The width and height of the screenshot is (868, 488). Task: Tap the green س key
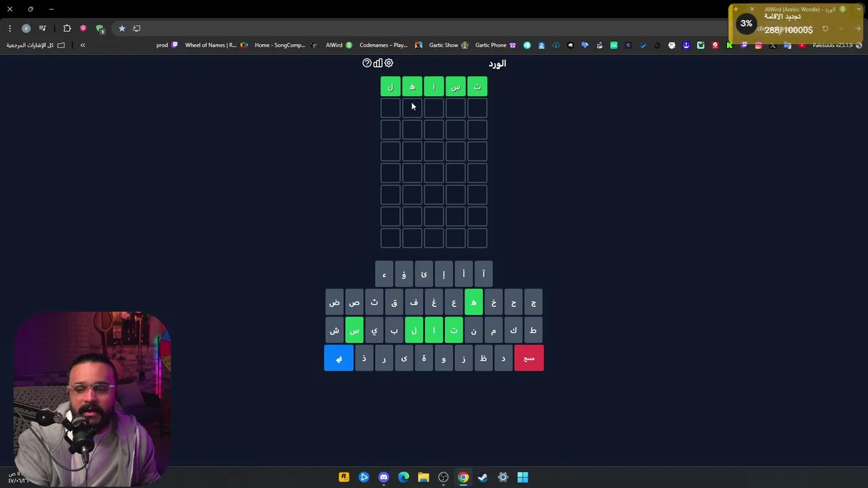[x=354, y=330]
